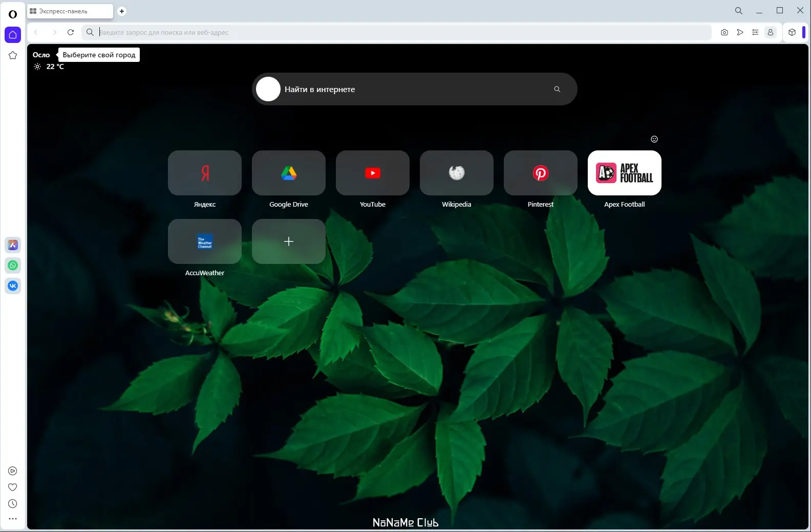Open the YouTube speed dial tile
The height and width of the screenshot is (532, 811).
(373, 173)
